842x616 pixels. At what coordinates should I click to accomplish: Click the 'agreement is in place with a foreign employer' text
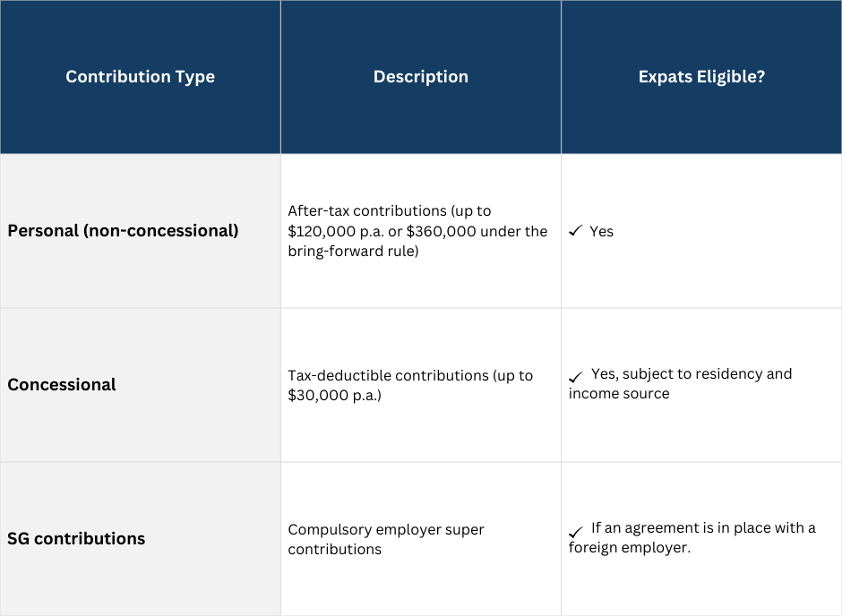pos(692,538)
